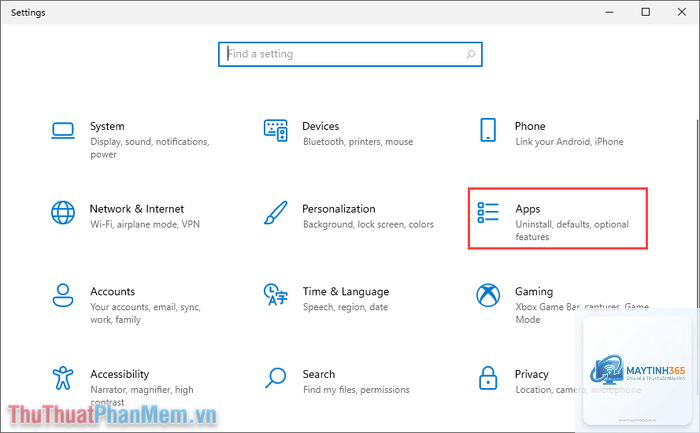Open the Time & Language title
Viewport: 700px width, 433px height.
pyautogui.click(x=346, y=291)
